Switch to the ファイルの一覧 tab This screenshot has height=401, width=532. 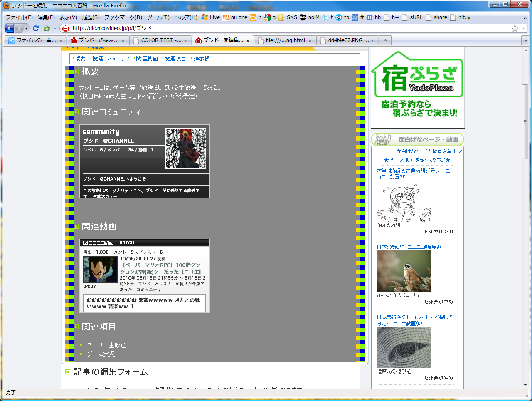click(35, 40)
